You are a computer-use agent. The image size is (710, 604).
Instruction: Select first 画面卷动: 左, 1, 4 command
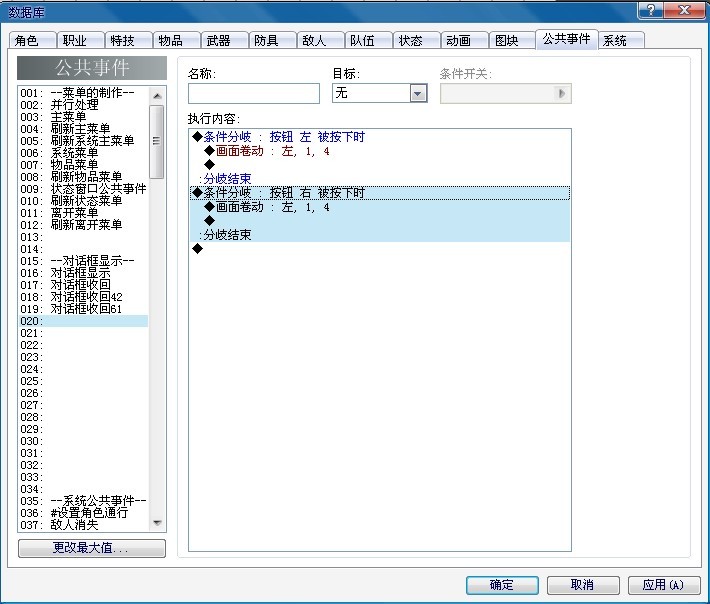click(x=380, y=151)
